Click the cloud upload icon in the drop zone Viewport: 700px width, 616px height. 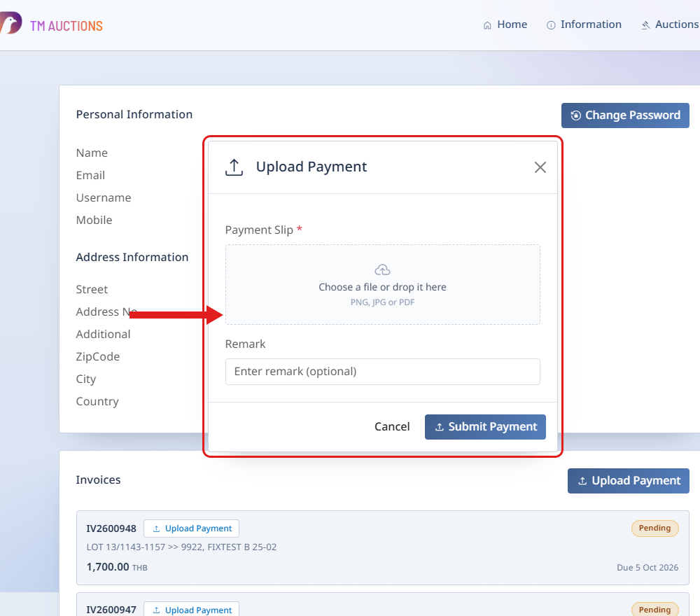(383, 269)
